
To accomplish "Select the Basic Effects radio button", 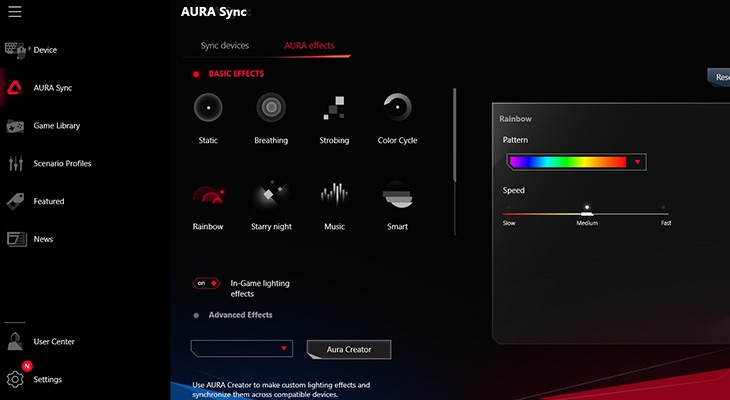I will point(196,74).
